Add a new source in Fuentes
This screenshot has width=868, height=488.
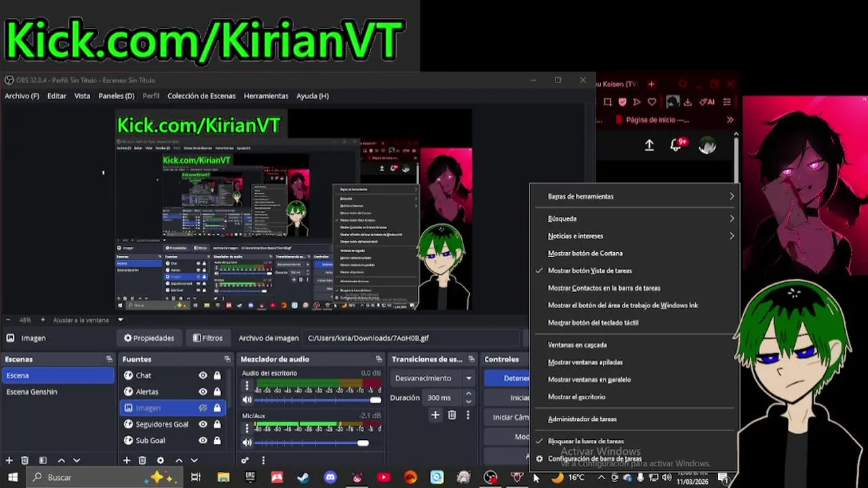point(126,460)
